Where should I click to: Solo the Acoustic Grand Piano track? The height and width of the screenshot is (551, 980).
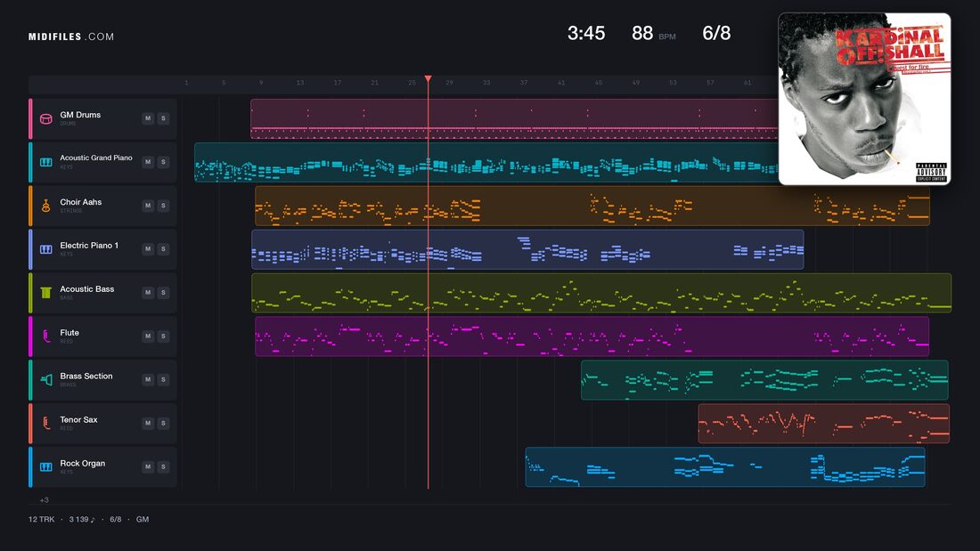tap(163, 162)
